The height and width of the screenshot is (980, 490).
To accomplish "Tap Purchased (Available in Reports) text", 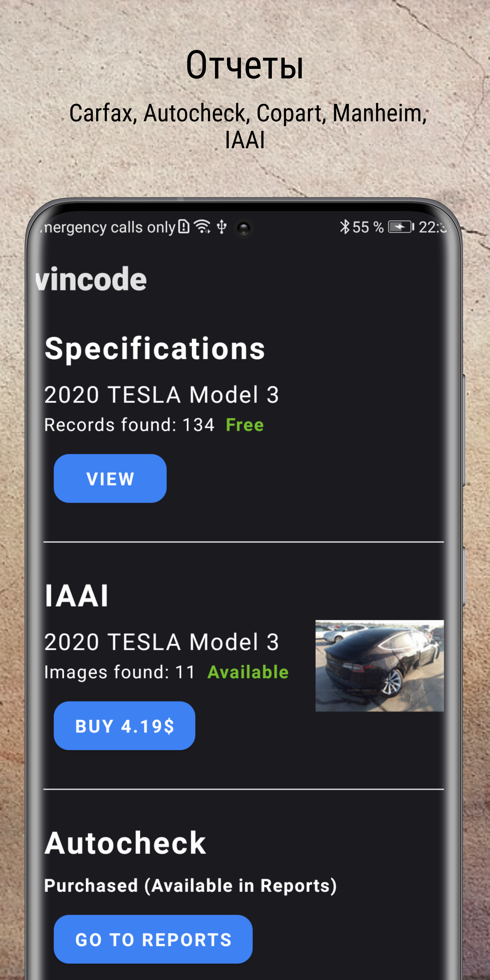I will (x=190, y=886).
